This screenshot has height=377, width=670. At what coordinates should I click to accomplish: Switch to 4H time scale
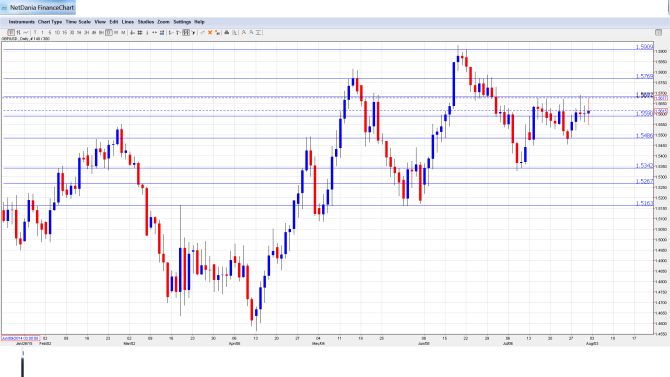(94, 32)
